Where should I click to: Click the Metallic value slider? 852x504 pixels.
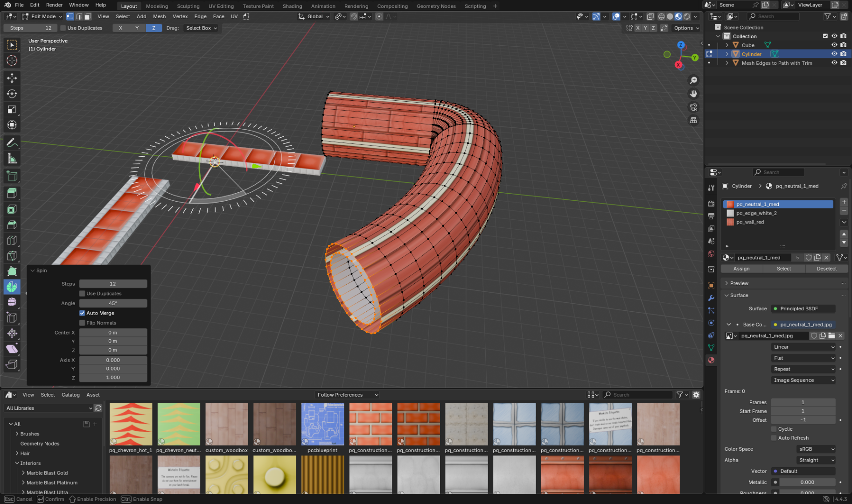pos(806,482)
